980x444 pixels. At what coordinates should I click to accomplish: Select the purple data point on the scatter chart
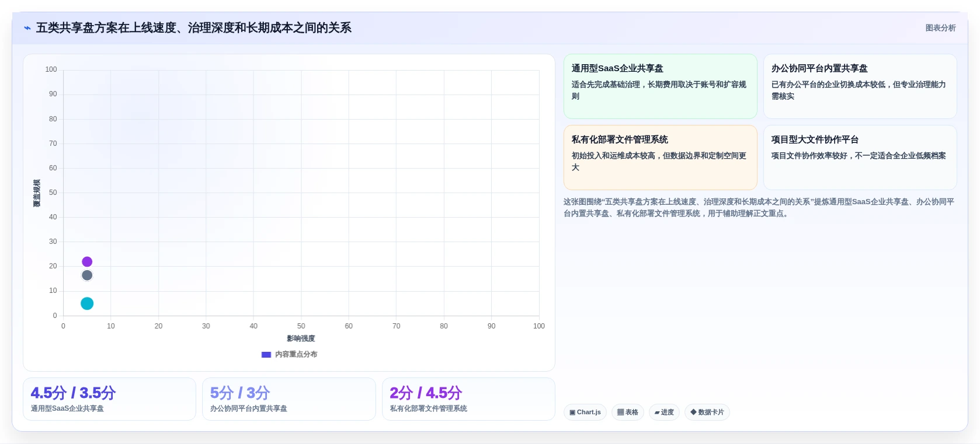(87, 262)
